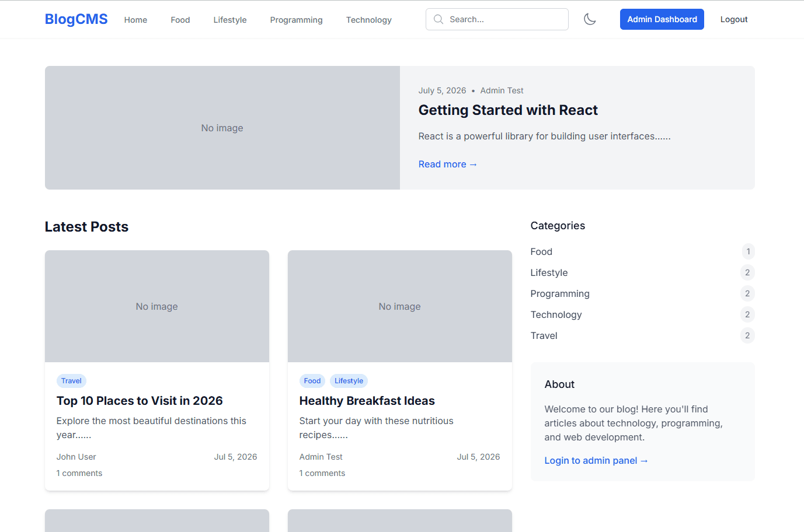Click 1 comments under Top 10 Places
Viewport: 804px width, 532px height.
point(79,473)
